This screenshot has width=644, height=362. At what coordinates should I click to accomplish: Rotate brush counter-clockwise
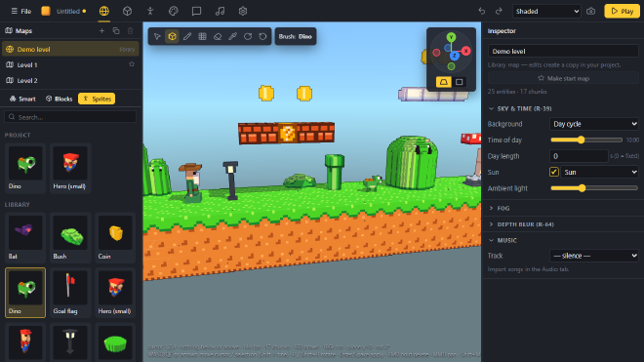pyautogui.click(x=262, y=36)
